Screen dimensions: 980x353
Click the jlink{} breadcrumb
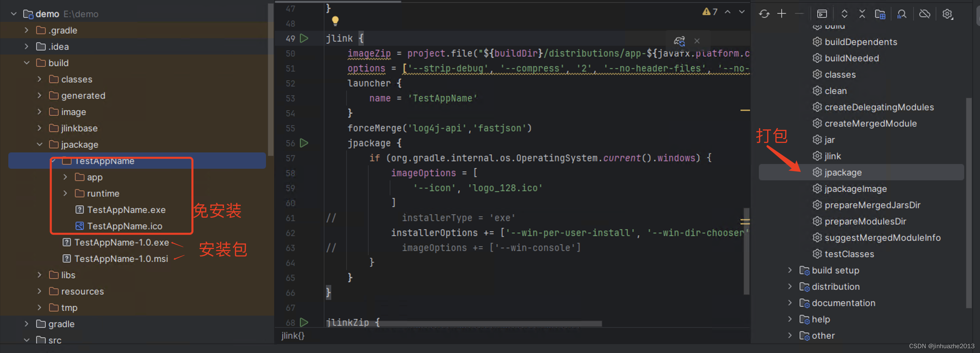tap(292, 336)
